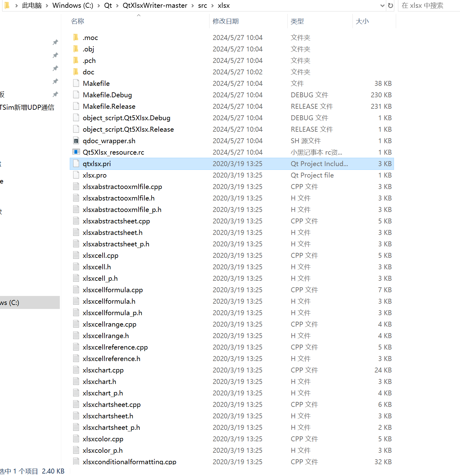The height and width of the screenshot is (476, 460).
Task: Expand the chevron before 此电脑 in the path
Action: pyautogui.click(x=16, y=6)
